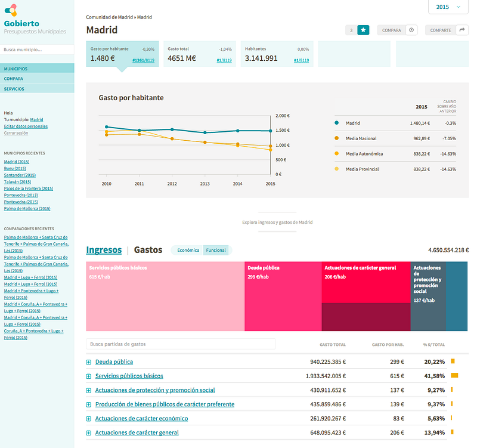Click the Busca partidas de gastos field
This screenshot has width=477, height=448.
pyautogui.click(x=181, y=344)
